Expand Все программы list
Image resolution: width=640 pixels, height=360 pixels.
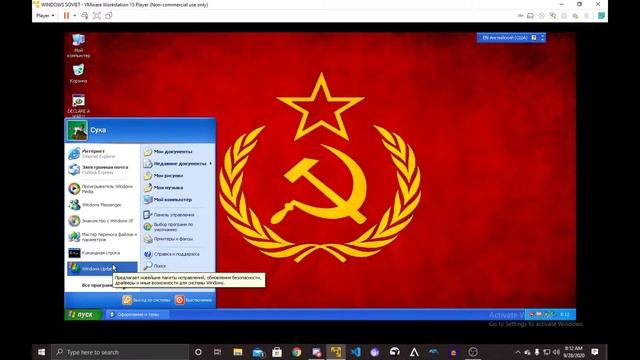tap(97, 285)
